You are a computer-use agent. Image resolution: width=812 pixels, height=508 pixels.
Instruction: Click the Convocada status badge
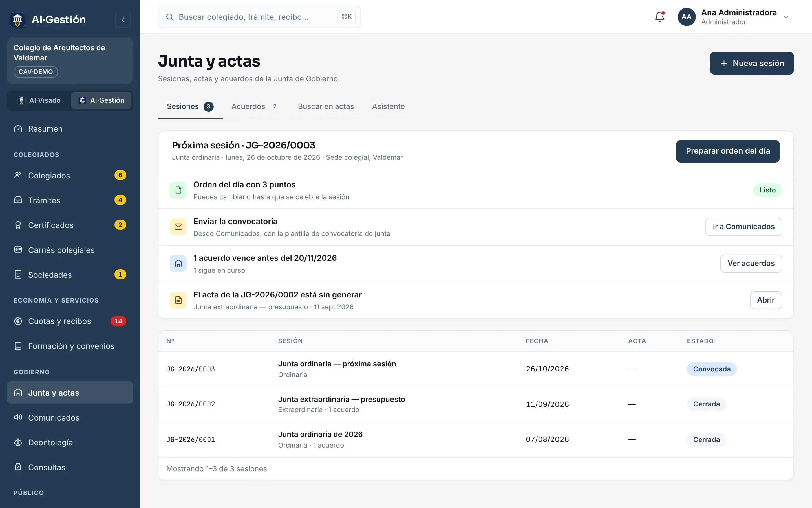[x=712, y=369]
